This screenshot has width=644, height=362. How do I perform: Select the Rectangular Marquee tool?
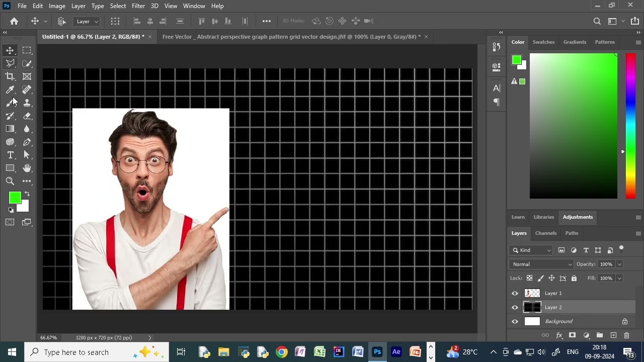point(27,50)
